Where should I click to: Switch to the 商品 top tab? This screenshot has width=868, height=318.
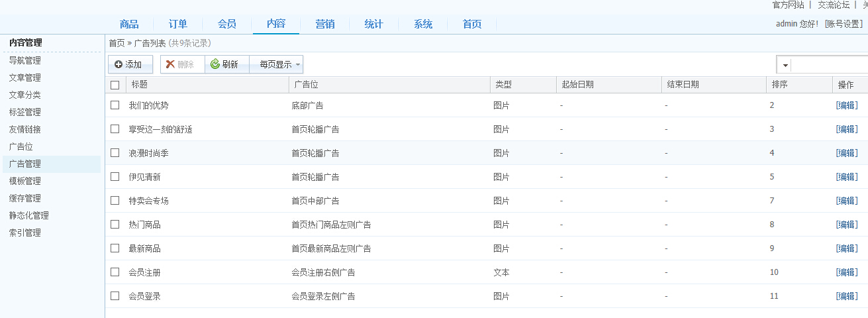click(x=129, y=25)
